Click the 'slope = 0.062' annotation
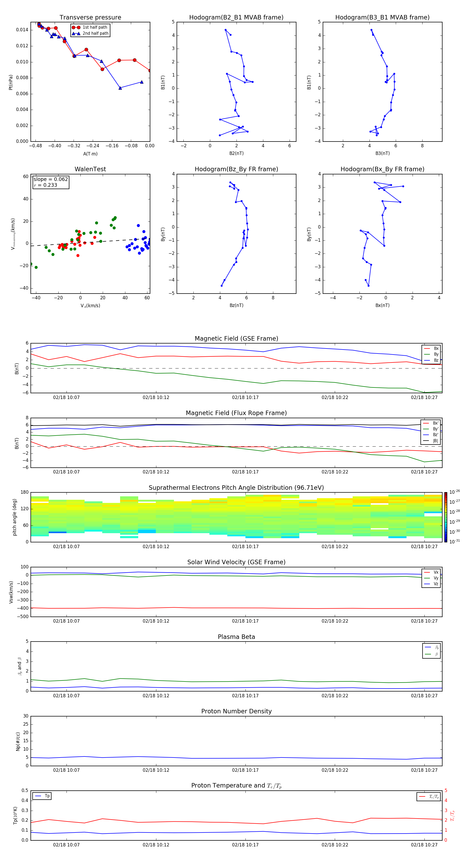Image resolution: width=473 pixels, height=868 pixels. point(51,179)
